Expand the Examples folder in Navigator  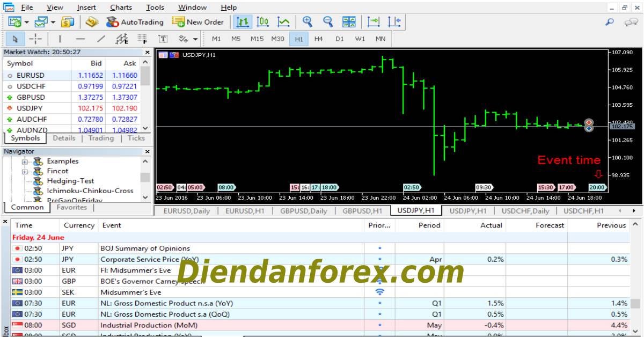pos(25,162)
